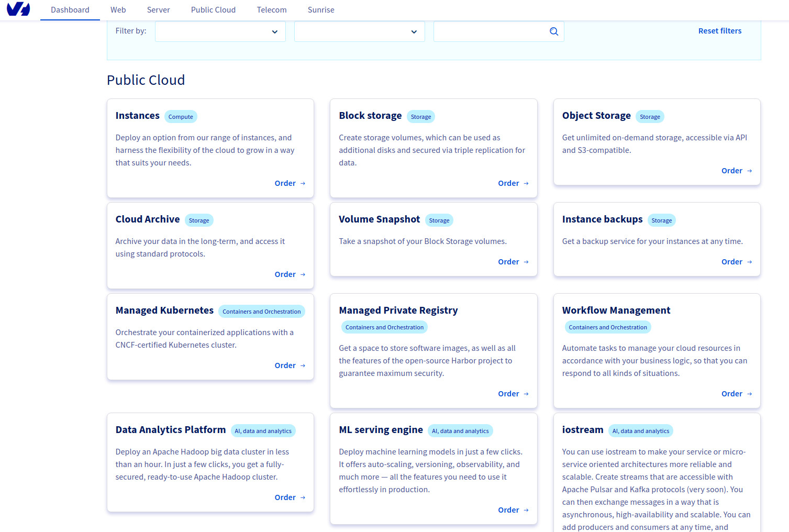Screen dimensions: 789x532
Task: Click AI, data and analytics tag on iostream
Action: point(641,431)
